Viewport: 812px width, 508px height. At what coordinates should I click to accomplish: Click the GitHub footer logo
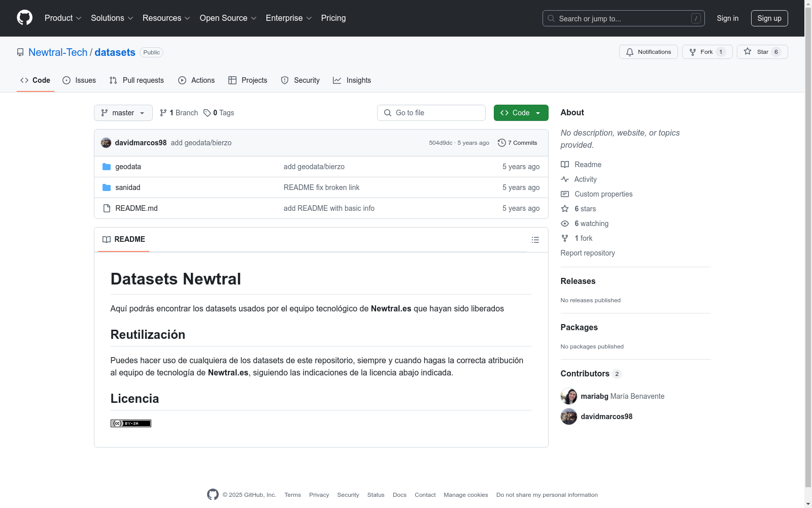213,494
